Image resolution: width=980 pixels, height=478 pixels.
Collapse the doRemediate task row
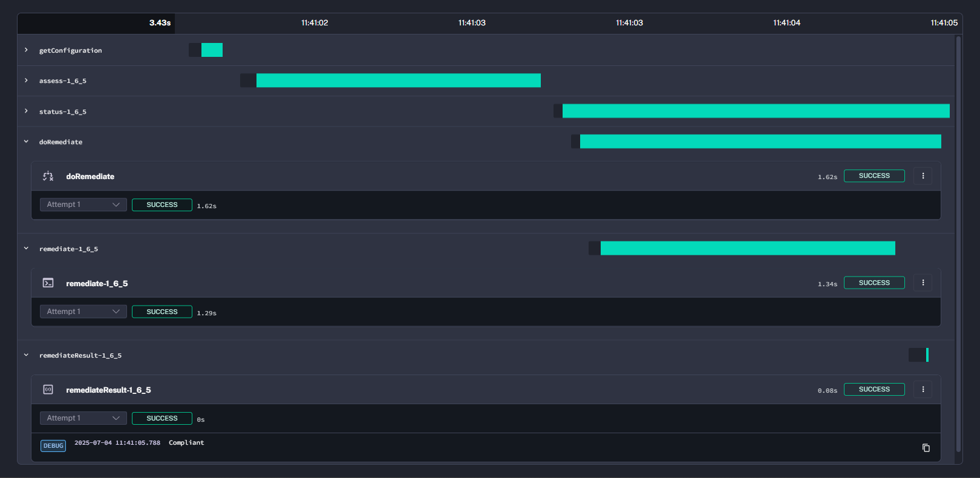point(26,142)
